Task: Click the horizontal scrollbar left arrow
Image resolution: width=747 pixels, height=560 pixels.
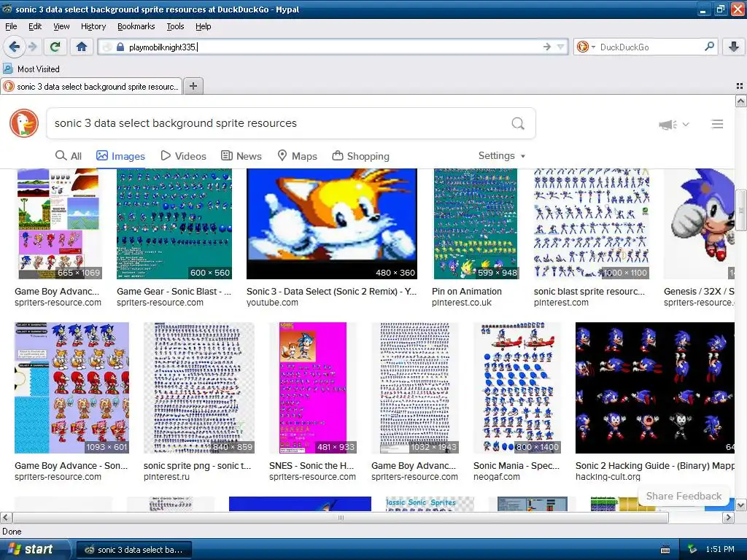Action: click(x=6, y=518)
